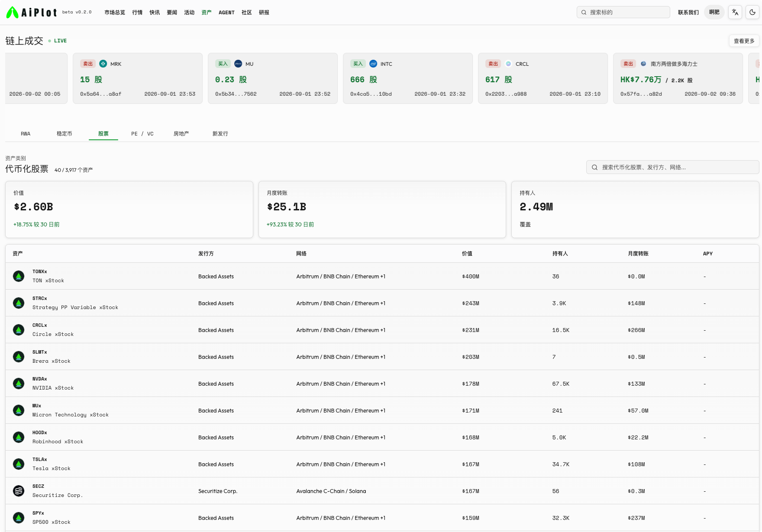The height and width of the screenshot is (532, 762).
Task: Click the 啊肥 user button
Action: coord(714,12)
